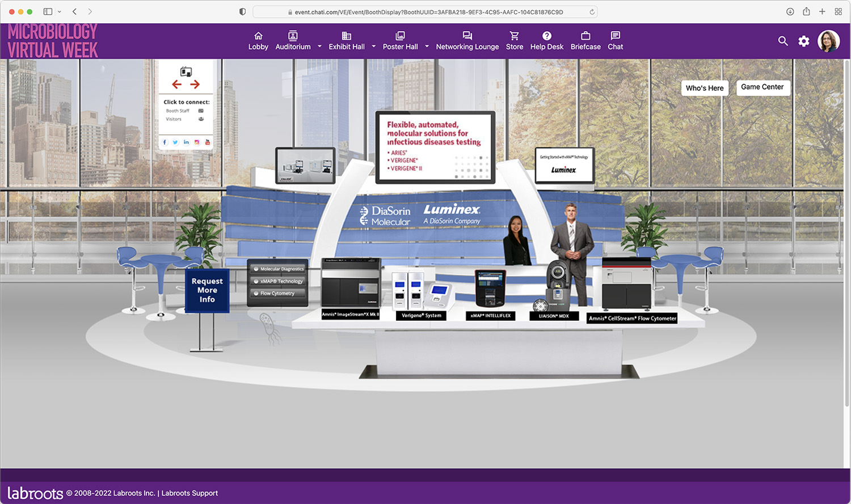Open Labroots Support link in the footer
Screen dimensions: 851x504
point(189,493)
